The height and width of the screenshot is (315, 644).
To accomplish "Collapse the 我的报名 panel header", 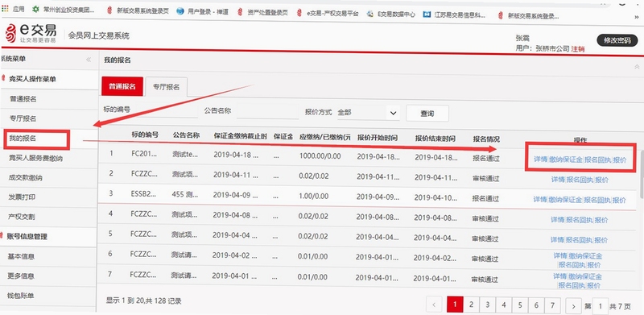I will pos(637,67).
